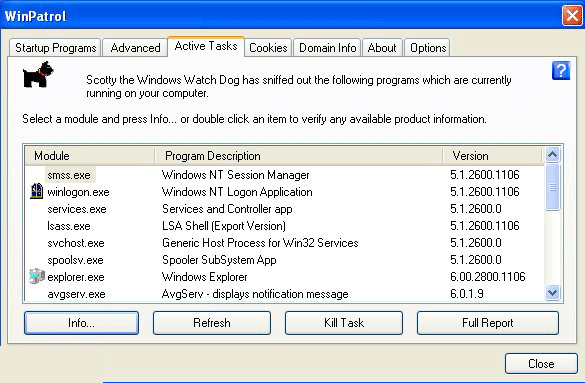Image resolution: width=585 pixels, height=383 pixels.
Task: Click the Close button
Action: pos(541,364)
